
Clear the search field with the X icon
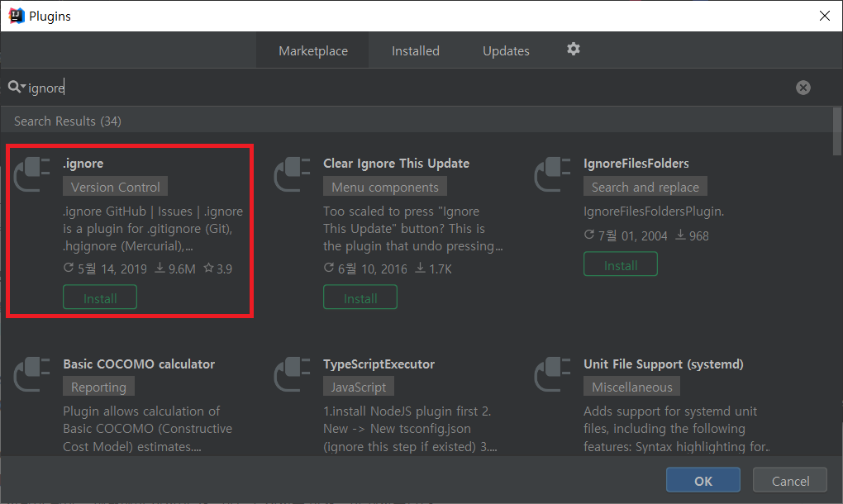803,88
